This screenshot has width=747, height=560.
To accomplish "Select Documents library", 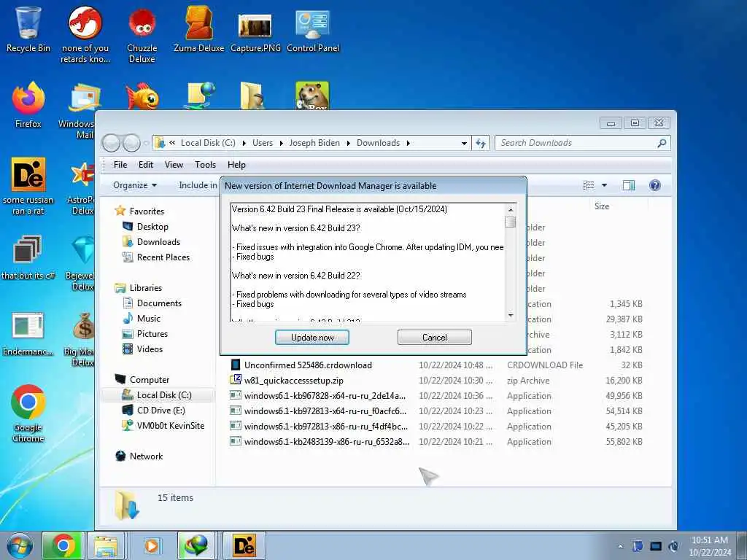I will (x=159, y=303).
